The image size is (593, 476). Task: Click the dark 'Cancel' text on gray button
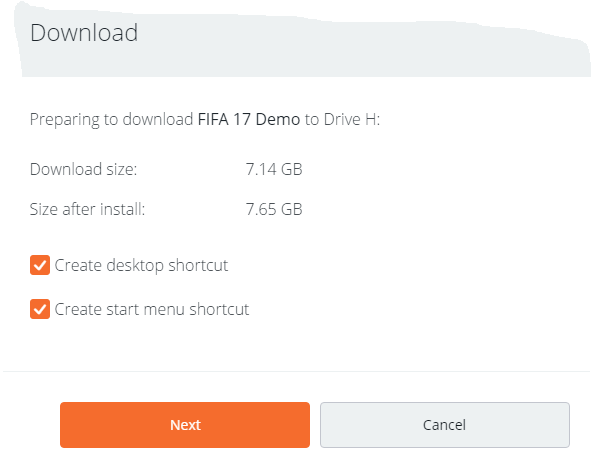point(444,425)
